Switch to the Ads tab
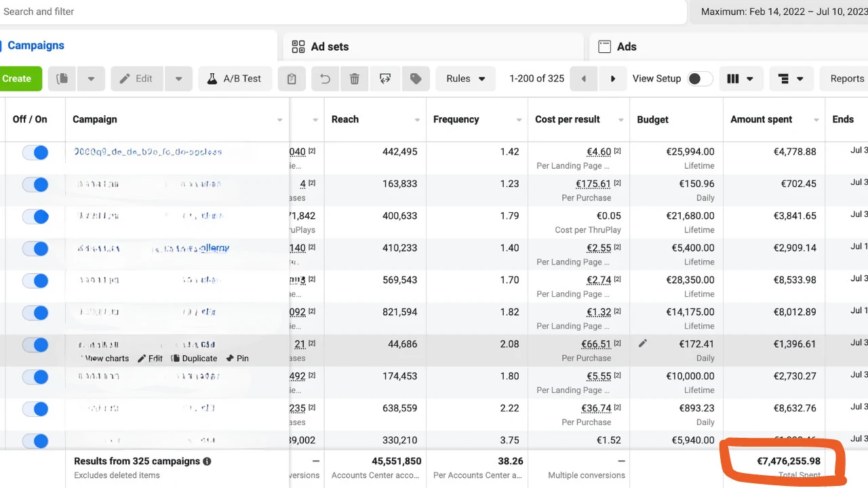Viewport: 868px width, 488px height. pyautogui.click(x=626, y=47)
